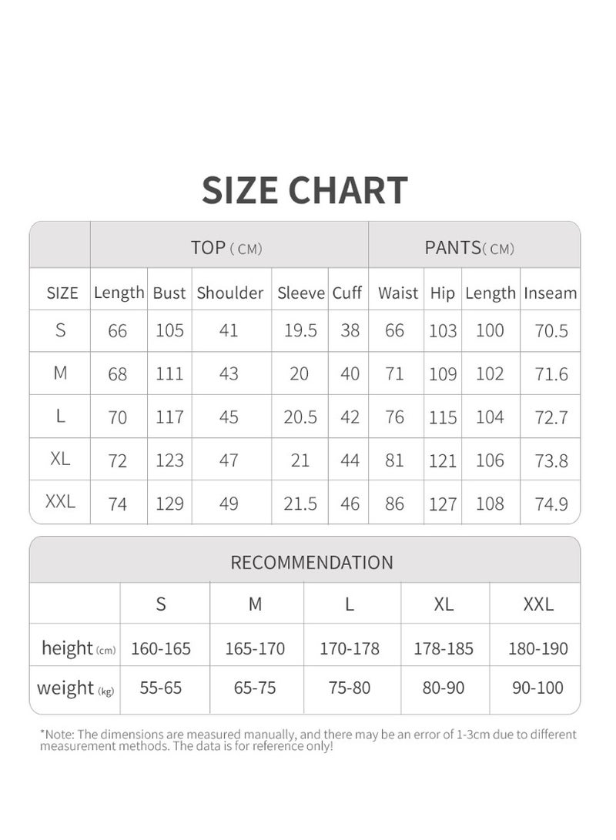Click the SIZE CHART title
The image size is (616, 840).
304,191
